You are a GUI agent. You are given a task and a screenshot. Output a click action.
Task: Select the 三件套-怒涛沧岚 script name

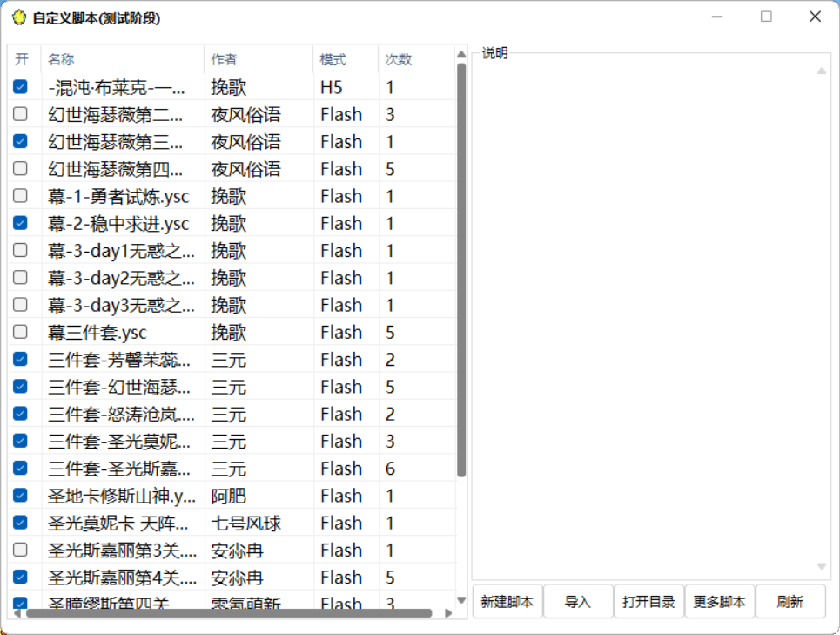pyautogui.click(x=121, y=414)
